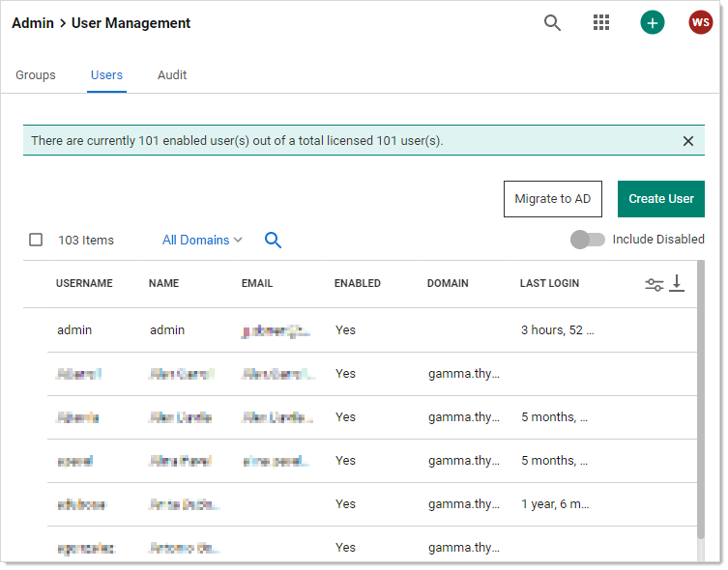728x570 pixels.
Task: Sort by the NAME column header
Action: 163,283
